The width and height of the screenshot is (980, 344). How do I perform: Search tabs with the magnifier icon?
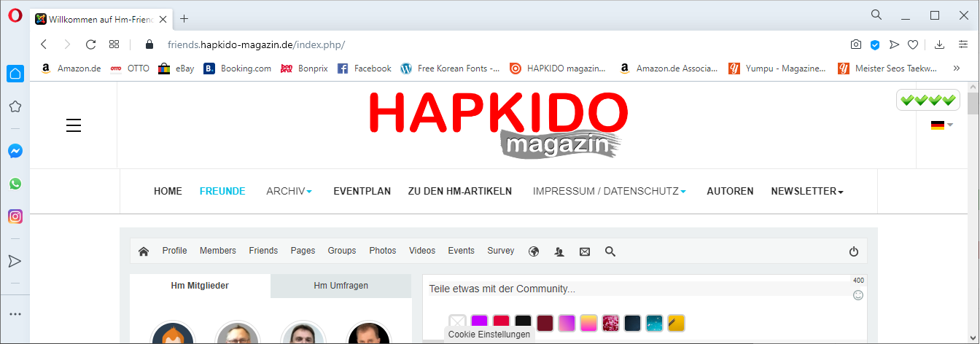[876, 15]
